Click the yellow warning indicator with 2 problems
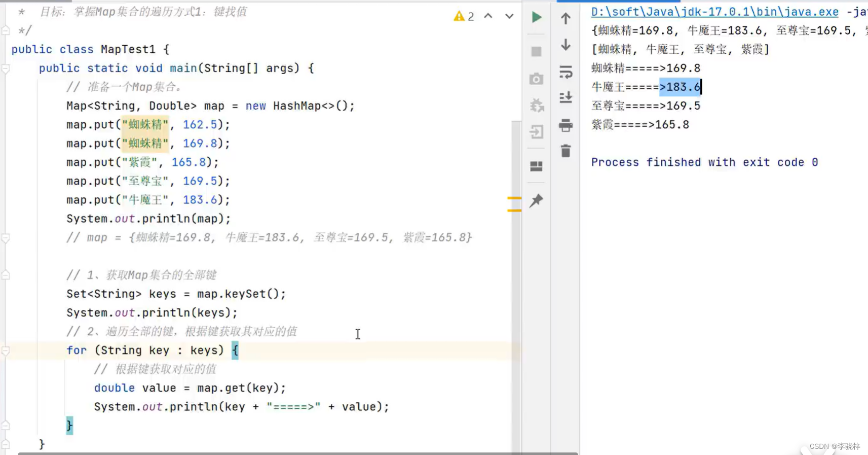The height and width of the screenshot is (455, 868). coord(464,16)
